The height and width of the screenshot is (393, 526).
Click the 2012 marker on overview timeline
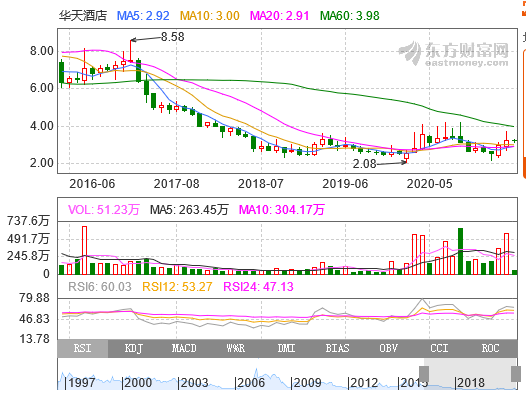pos(363,382)
